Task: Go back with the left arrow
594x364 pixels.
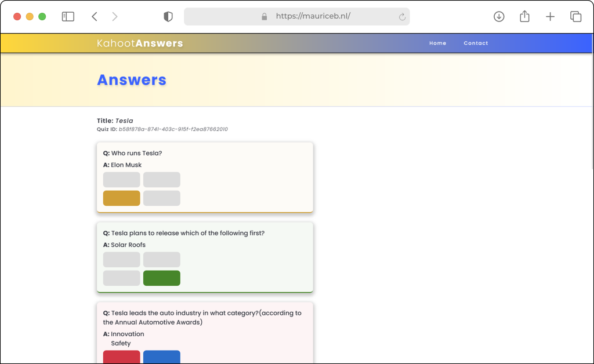Action: tap(95, 17)
